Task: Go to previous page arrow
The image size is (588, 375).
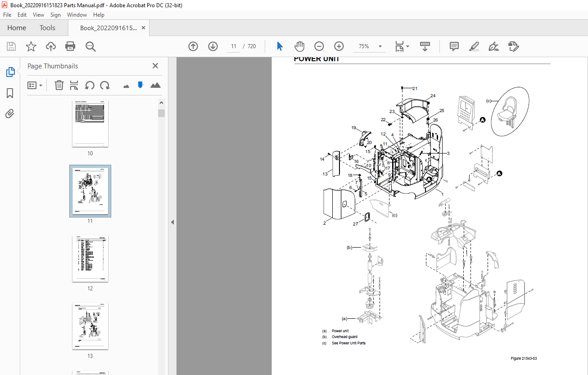Action: coord(193,46)
